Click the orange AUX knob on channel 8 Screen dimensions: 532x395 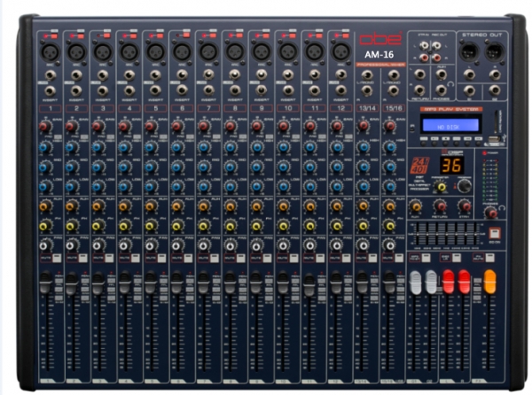(230, 206)
